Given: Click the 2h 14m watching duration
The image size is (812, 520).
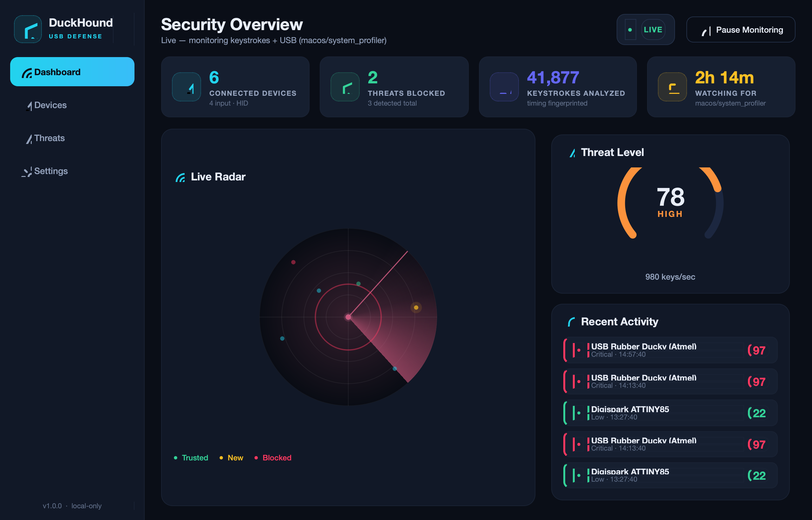Looking at the screenshot, I should coord(724,78).
